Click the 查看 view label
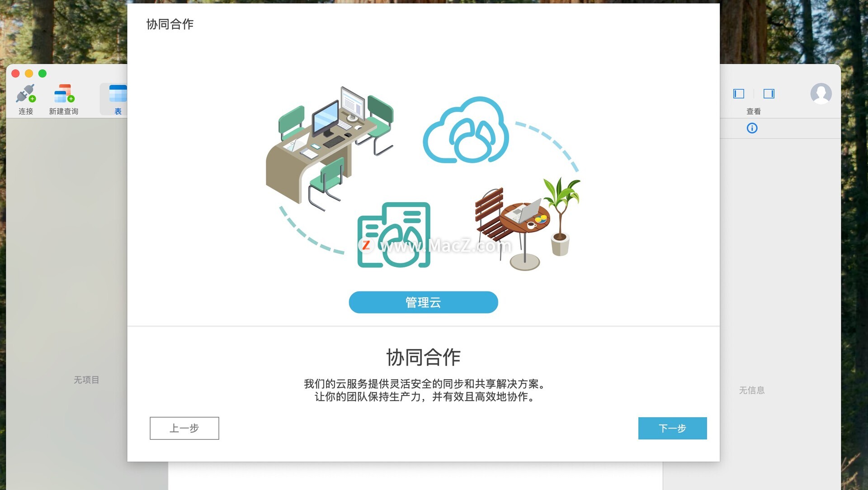Image resolution: width=868 pixels, height=490 pixels. [x=754, y=111]
